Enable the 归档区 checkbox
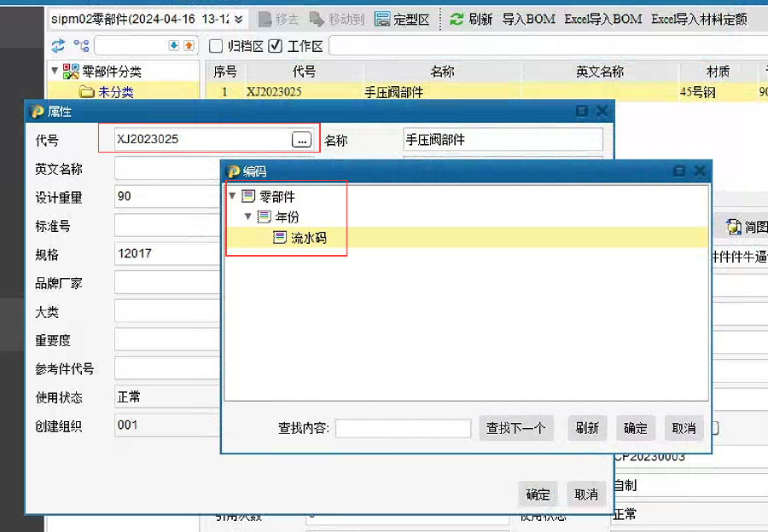Screen dimensions: 768x532 click(x=216, y=46)
